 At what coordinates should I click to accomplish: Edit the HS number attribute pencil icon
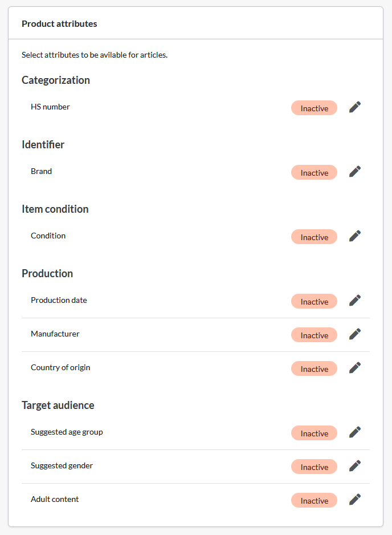tap(355, 107)
